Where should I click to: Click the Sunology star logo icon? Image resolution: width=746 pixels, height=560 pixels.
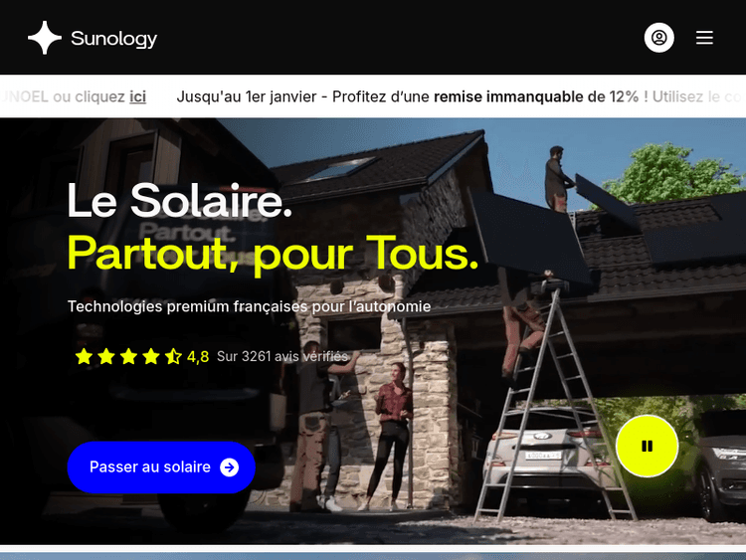pos(45,38)
